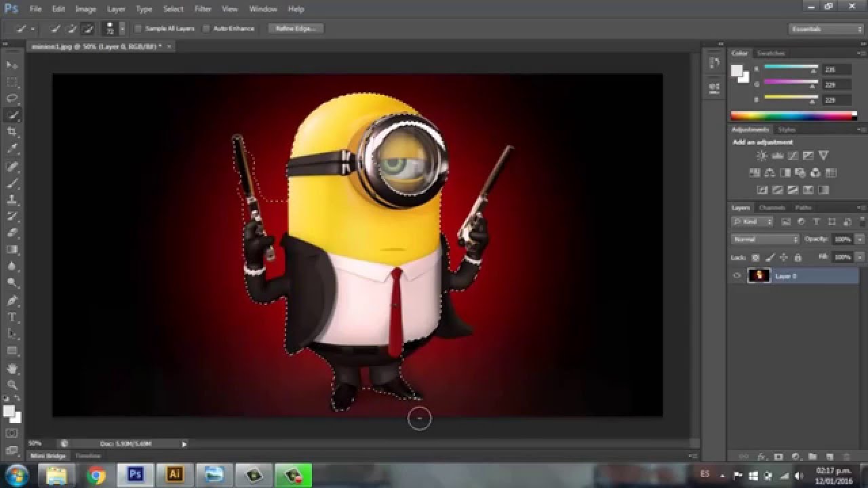The image size is (868, 488).
Task: Open the Essentials workspace dropdown
Action: click(x=826, y=28)
